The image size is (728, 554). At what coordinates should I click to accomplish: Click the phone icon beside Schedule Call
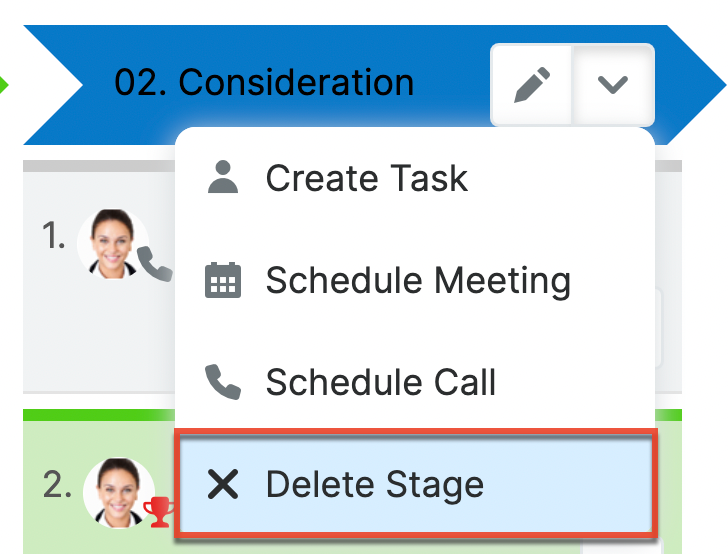click(221, 382)
